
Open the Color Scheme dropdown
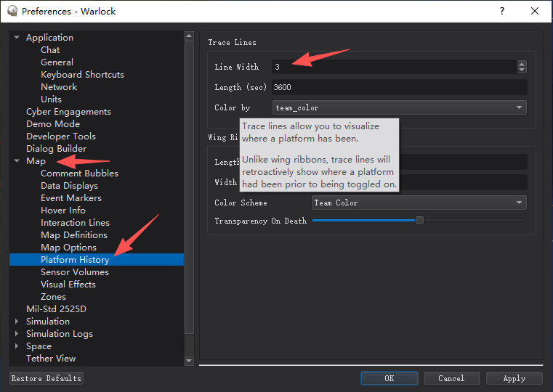[x=419, y=203]
